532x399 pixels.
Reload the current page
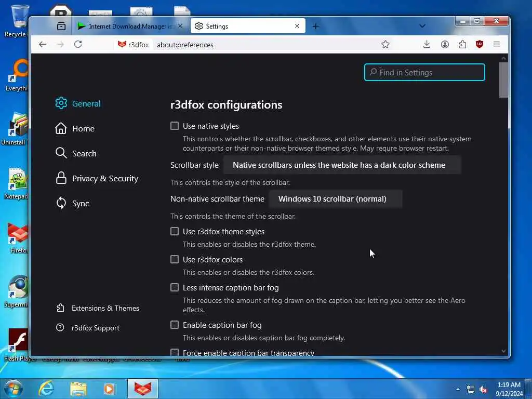pos(78,45)
